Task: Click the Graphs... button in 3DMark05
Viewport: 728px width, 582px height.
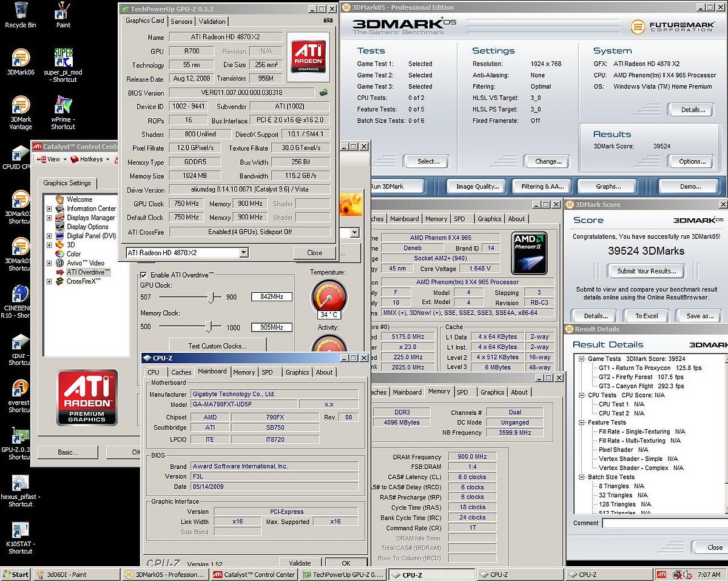Action: coord(608,186)
